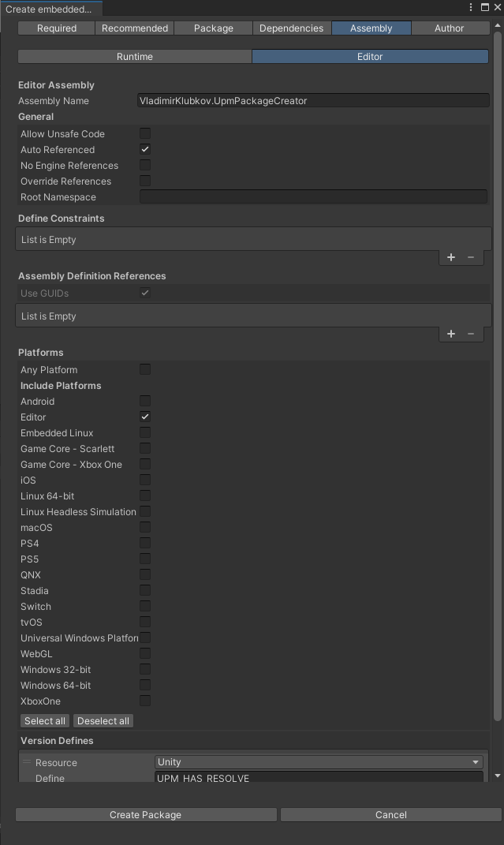
Task: Switch to the Dependencies tab
Action: (x=292, y=28)
